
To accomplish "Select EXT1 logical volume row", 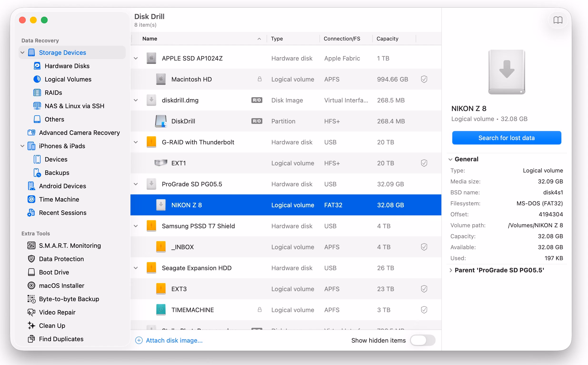I will point(286,163).
